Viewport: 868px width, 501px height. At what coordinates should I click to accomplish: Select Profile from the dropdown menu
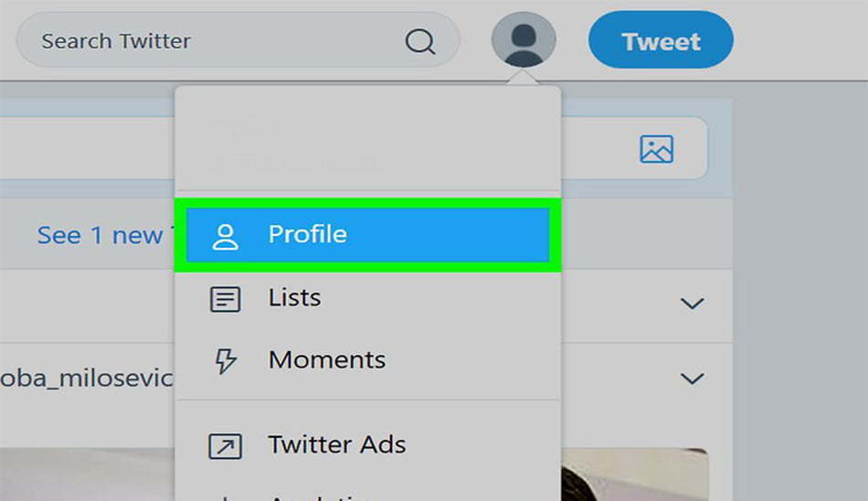click(367, 235)
